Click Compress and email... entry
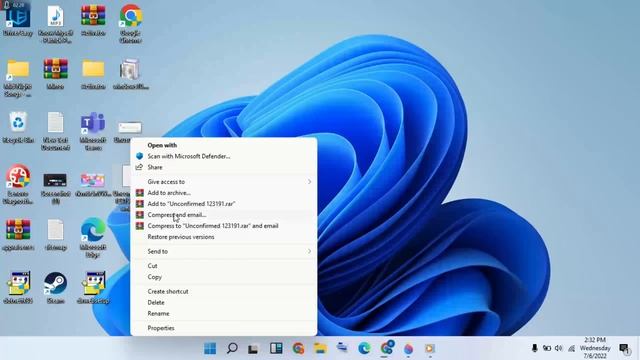640x360 pixels. click(177, 215)
